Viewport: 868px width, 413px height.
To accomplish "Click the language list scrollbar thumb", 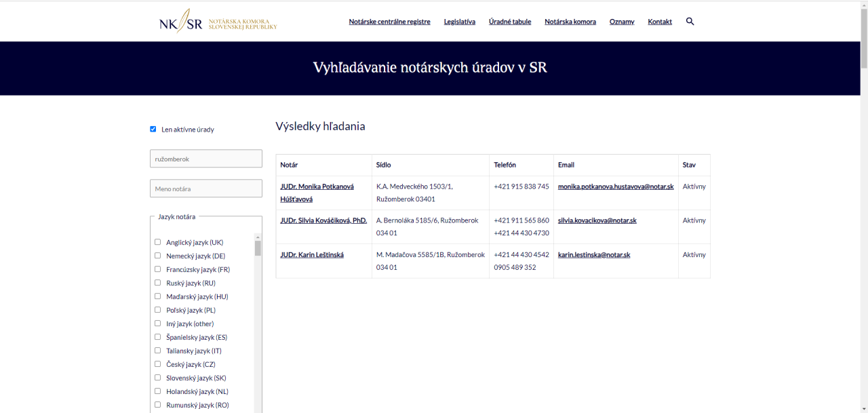I will [x=258, y=248].
